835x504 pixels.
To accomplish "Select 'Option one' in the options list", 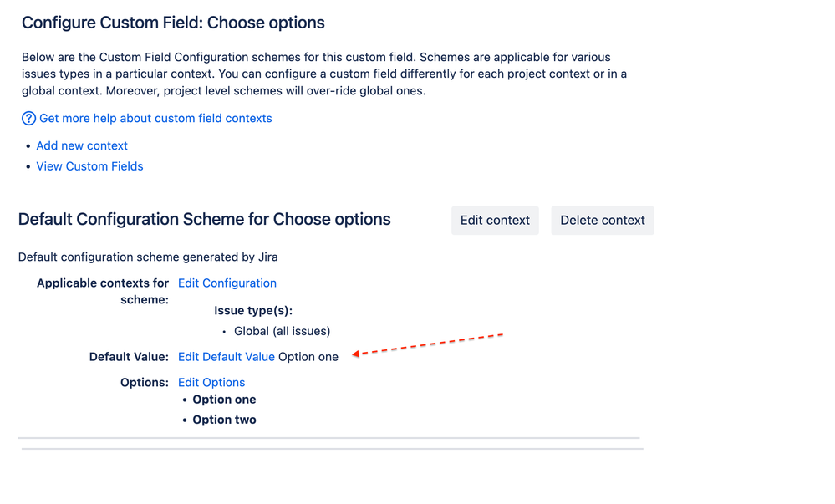I will (224, 400).
